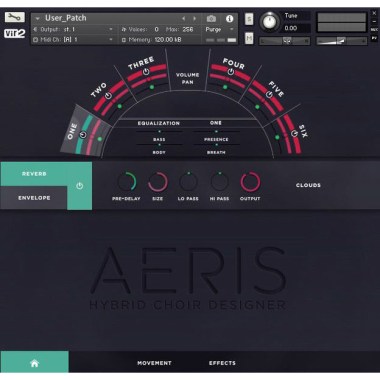
Task: Go to the home page icon
Action: [34, 363]
